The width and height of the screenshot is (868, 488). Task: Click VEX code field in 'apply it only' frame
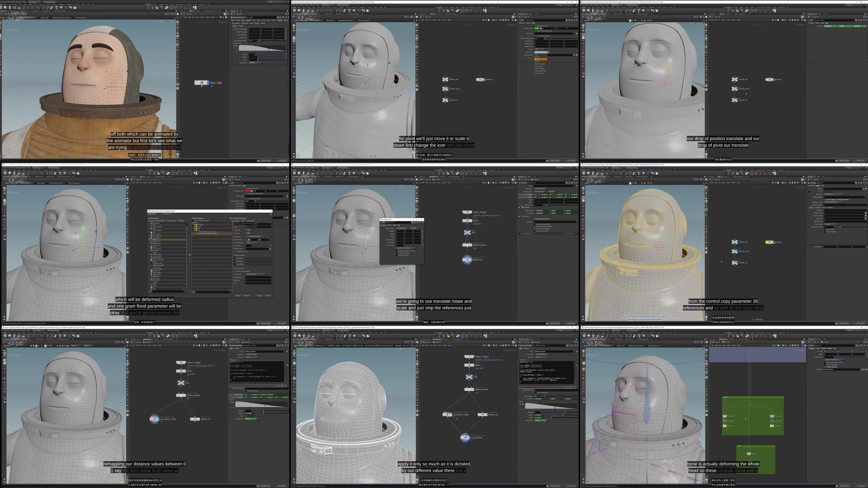point(548,373)
